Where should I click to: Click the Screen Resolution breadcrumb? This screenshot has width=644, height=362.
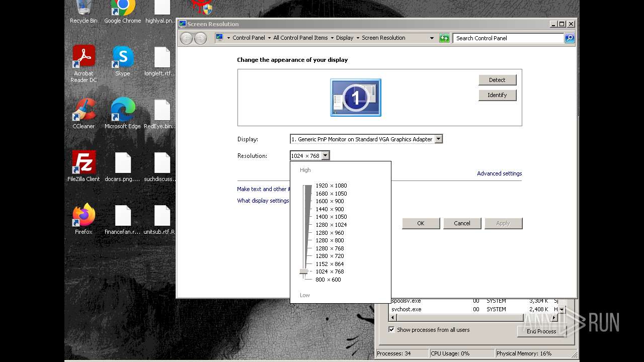click(383, 38)
